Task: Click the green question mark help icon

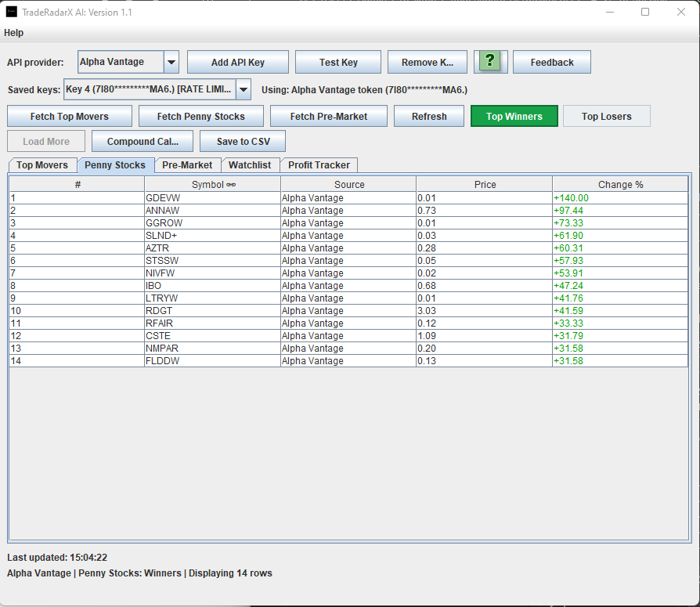Action: [x=490, y=62]
